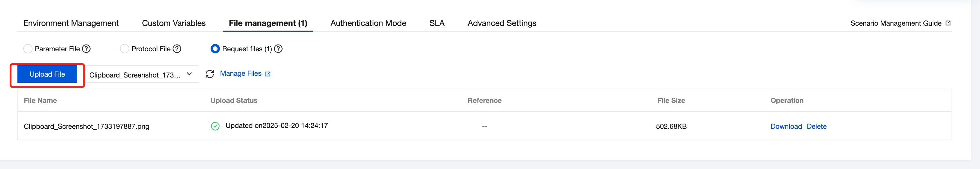The width and height of the screenshot is (980, 169).
Task: Click the Parameter File help question icon
Action: 86,49
